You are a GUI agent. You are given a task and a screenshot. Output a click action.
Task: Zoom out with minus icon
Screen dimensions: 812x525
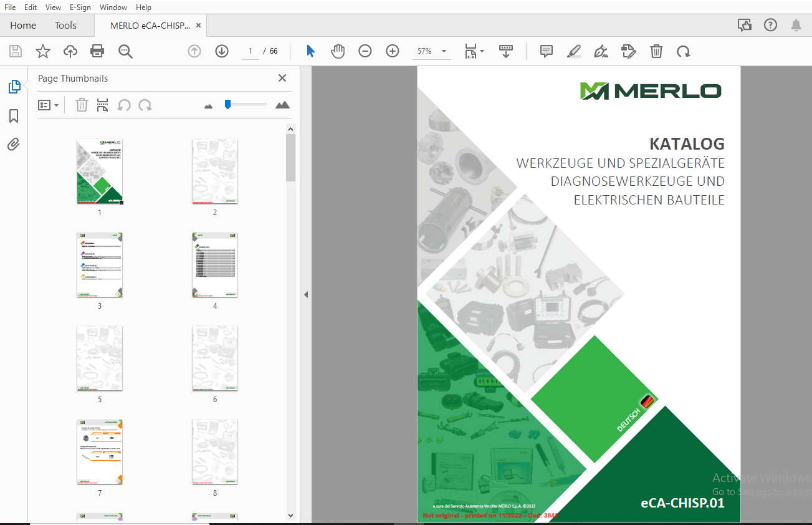tap(365, 51)
